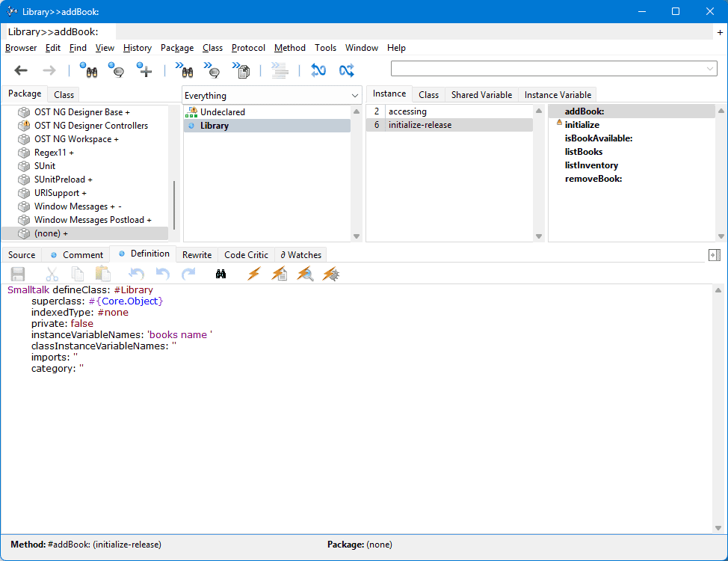Open the Protocol menu

tap(248, 48)
